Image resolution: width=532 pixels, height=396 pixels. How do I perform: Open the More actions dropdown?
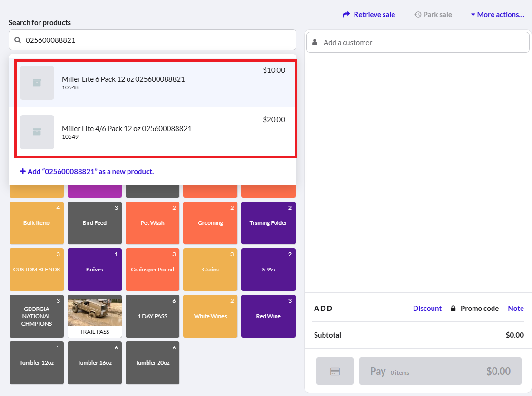click(497, 15)
